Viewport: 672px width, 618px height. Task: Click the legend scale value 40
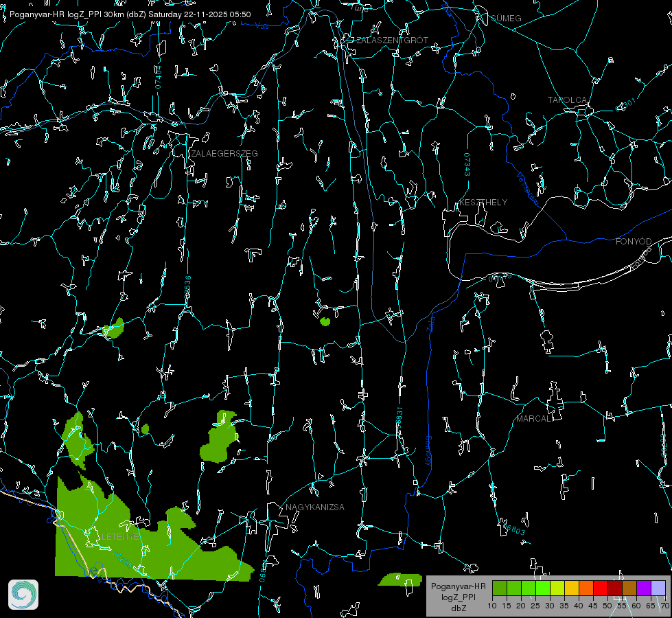[579, 606]
